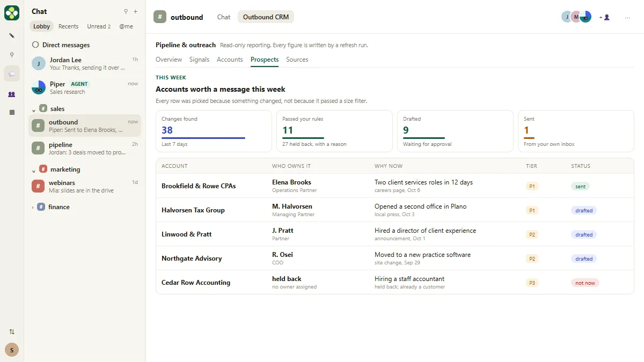Click the WHY NOW column header
The width and height of the screenshot is (644, 362).
[389, 166]
